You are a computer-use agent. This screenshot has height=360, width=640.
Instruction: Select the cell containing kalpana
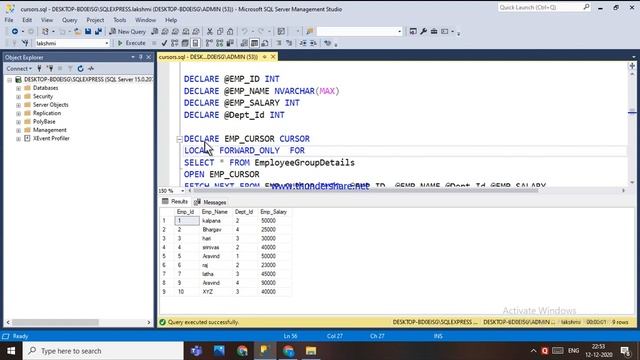click(216, 221)
